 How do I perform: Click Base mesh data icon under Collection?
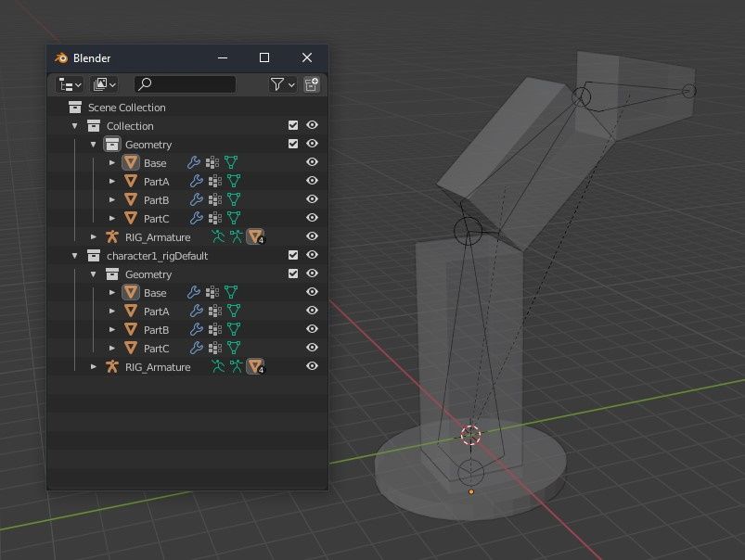point(231,162)
